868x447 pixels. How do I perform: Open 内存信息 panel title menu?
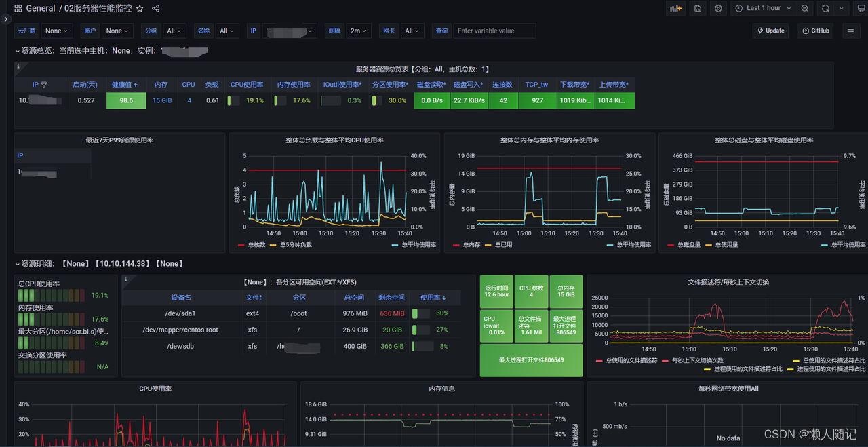click(x=442, y=389)
